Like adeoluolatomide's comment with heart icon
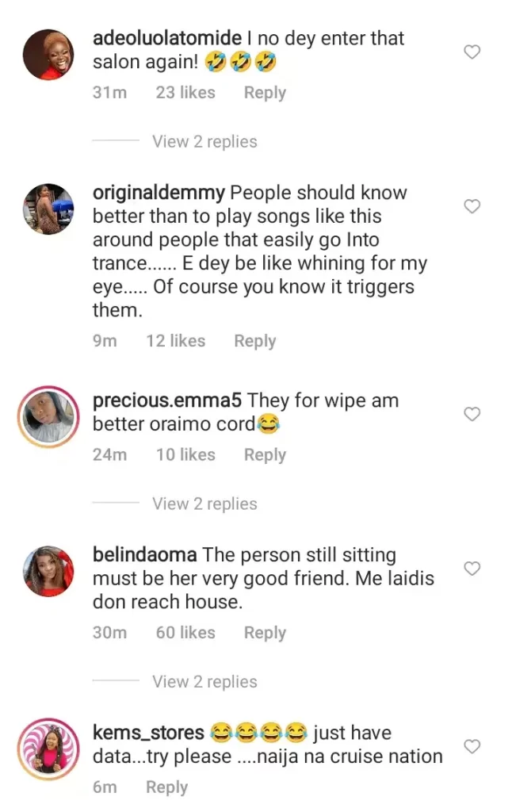Viewport: 512px width, 812px height. click(x=472, y=52)
